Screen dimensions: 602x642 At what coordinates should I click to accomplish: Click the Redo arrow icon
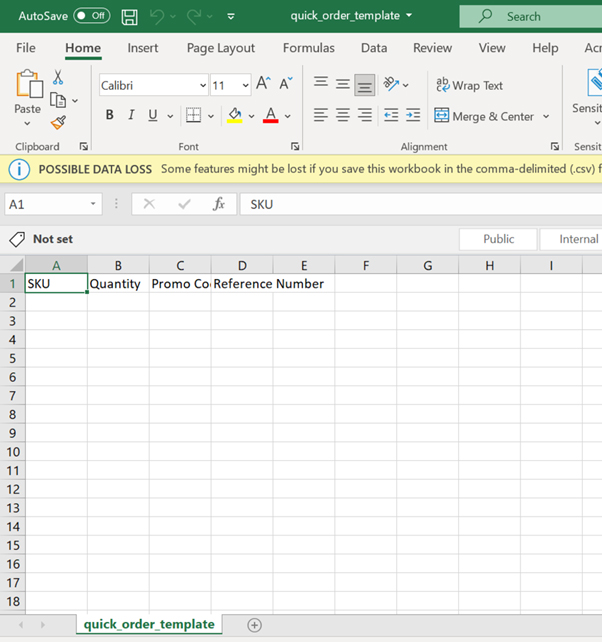pos(193,16)
